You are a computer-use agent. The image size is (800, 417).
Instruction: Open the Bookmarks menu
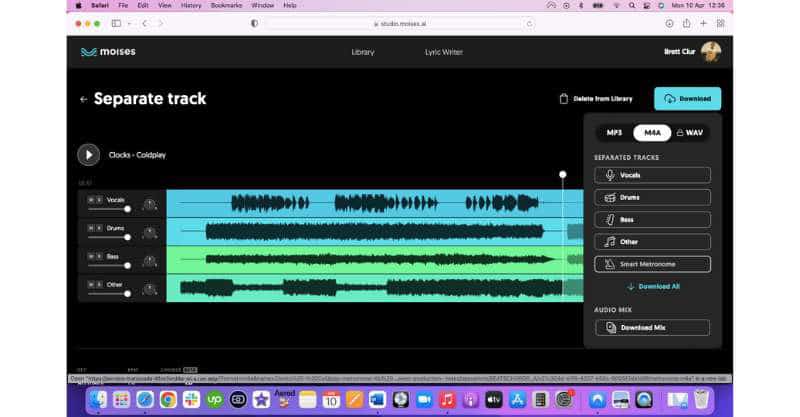[x=226, y=5]
